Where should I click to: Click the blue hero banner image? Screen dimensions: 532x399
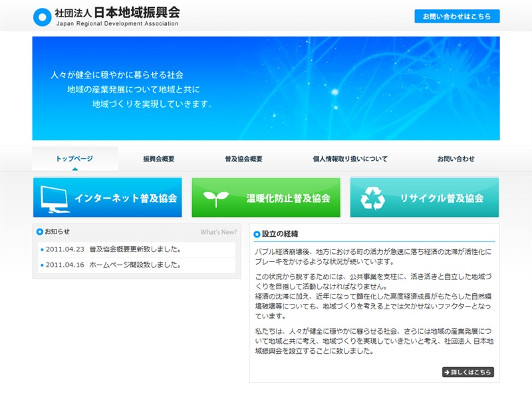click(x=266, y=88)
